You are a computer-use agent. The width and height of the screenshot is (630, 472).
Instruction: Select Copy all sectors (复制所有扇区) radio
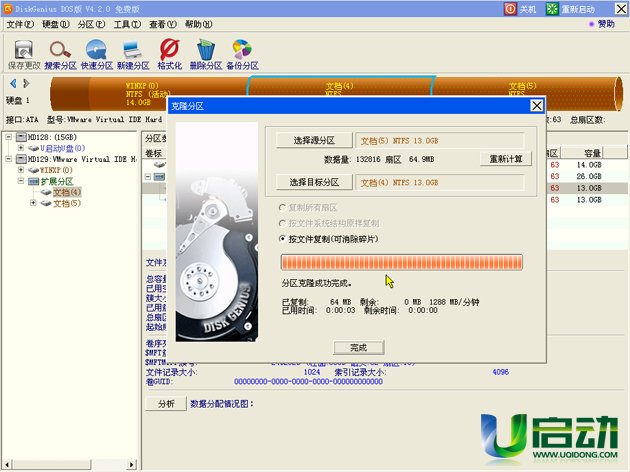point(282,207)
